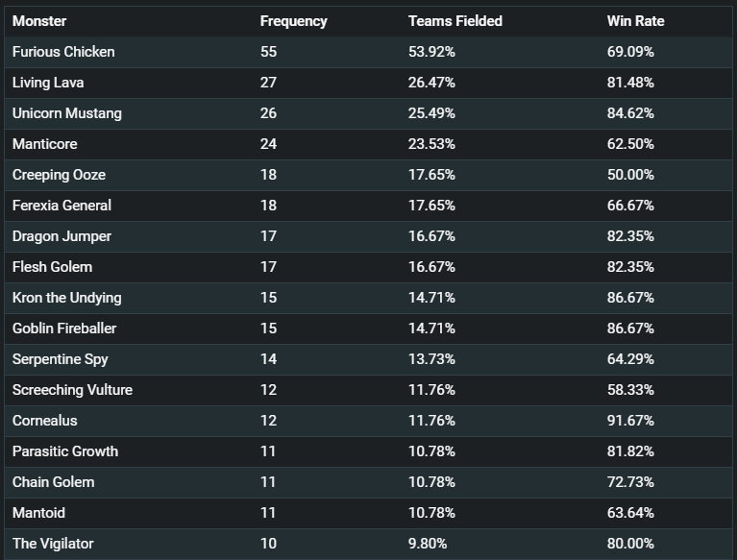Image resolution: width=737 pixels, height=560 pixels.
Task: Click the Serpentine Spy name
Action: (x=61, y=359)
